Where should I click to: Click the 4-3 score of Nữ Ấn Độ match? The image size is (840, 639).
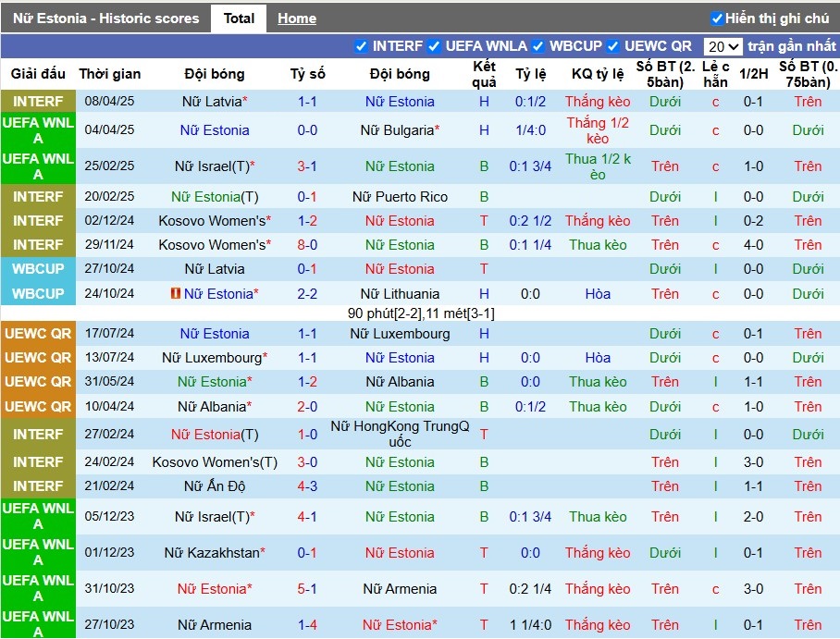point(307,486)
